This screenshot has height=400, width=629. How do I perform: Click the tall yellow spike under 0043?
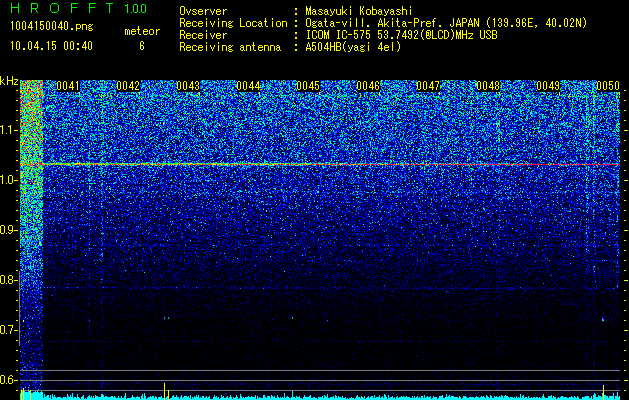[x=164, y=391]
